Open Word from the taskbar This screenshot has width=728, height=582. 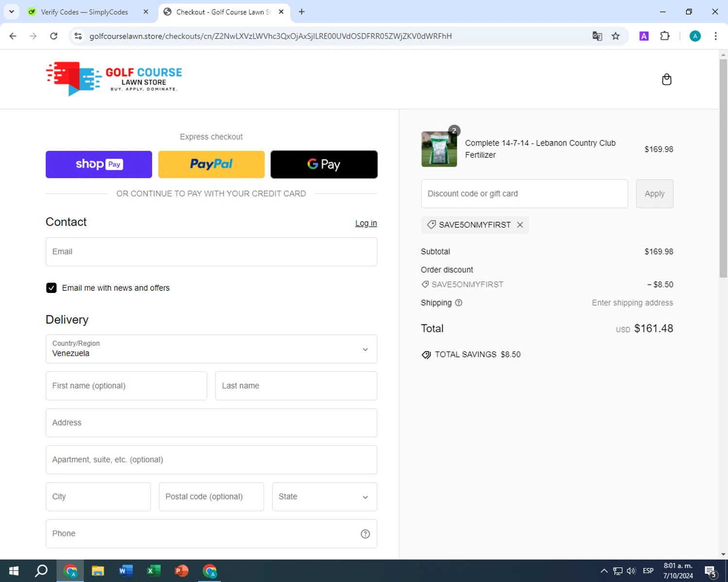coord(126,571)
